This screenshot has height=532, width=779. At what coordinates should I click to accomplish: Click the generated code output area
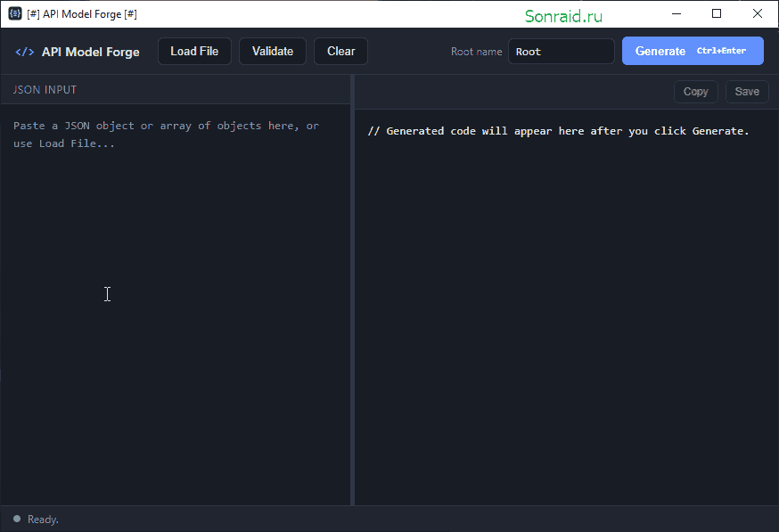pyautogui.click(x=566, y=307)
